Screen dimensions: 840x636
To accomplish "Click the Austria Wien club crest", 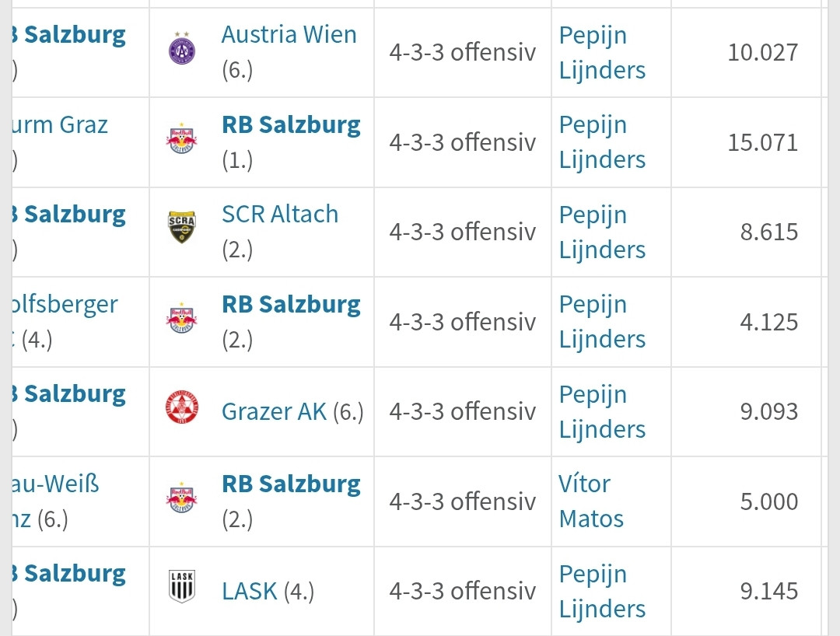I will 182,52.
